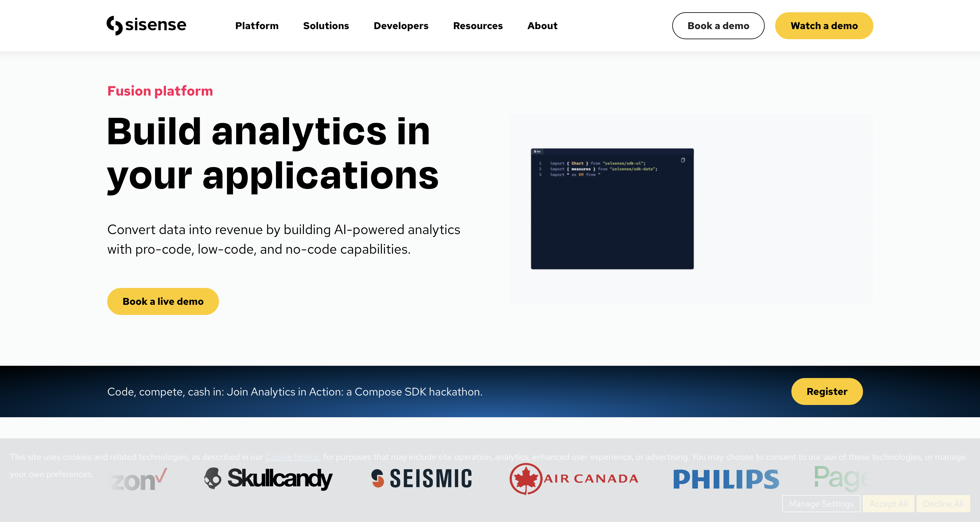Viewport: 980px width, 522px height.
Task: Click the Book a live demo button
Action: (x=163, y=301)
